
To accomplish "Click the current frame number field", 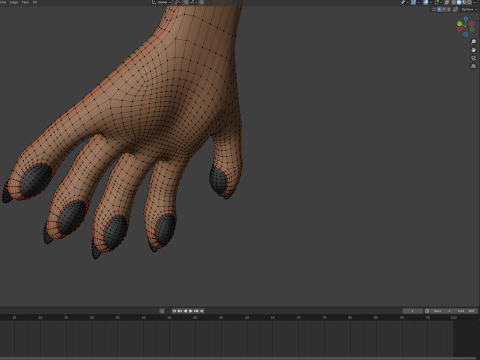I will pos(413,311).
